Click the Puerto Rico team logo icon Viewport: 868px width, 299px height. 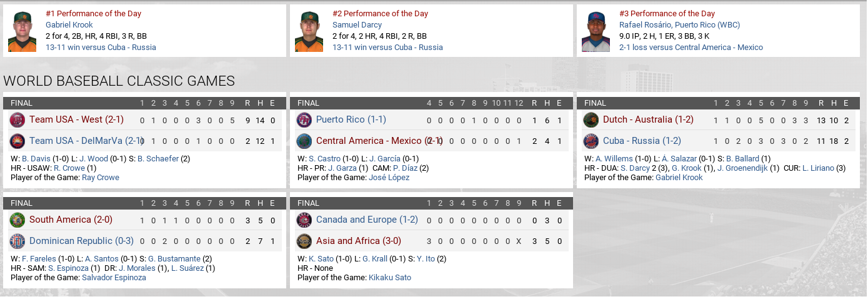click(304, 120)
